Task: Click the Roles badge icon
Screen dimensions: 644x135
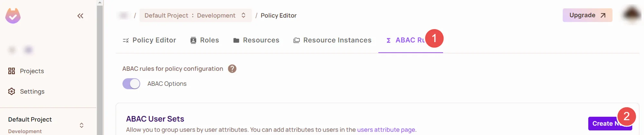Action: pyautogui.click(x=193, y=40)
